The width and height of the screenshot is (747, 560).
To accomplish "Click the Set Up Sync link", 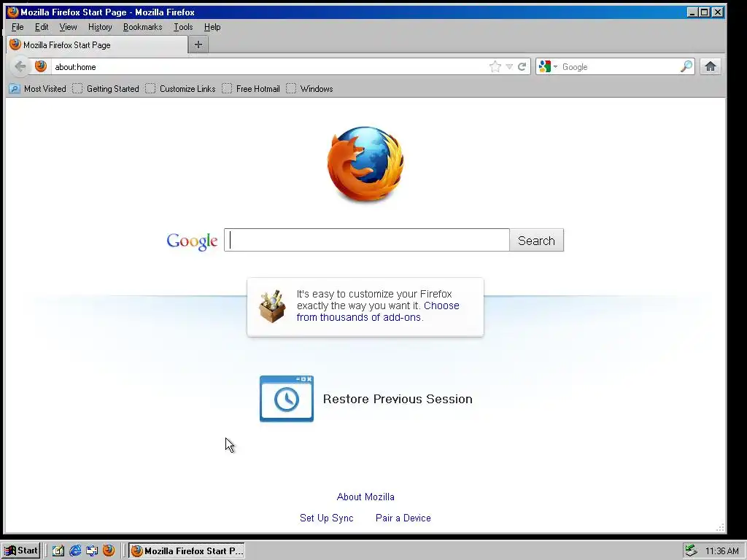I will point(326,518).
